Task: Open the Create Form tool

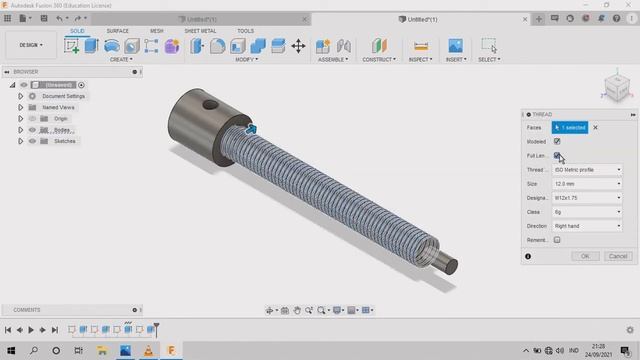Action: point(172,46)
